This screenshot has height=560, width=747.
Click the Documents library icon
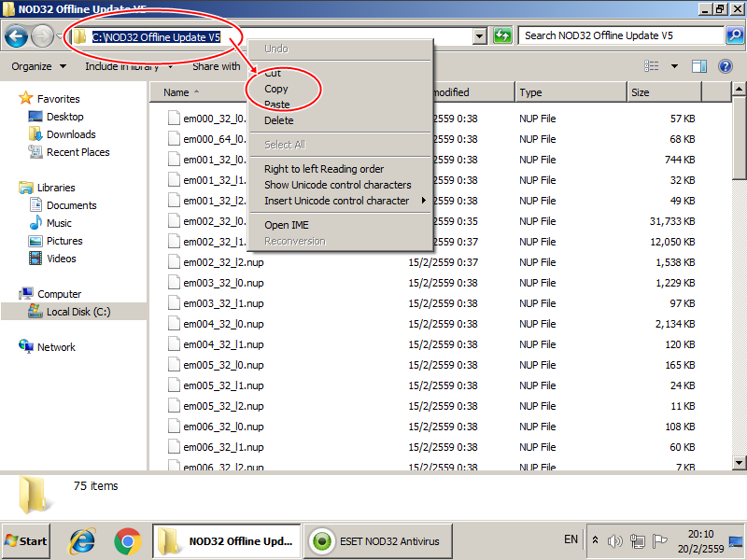35,204
